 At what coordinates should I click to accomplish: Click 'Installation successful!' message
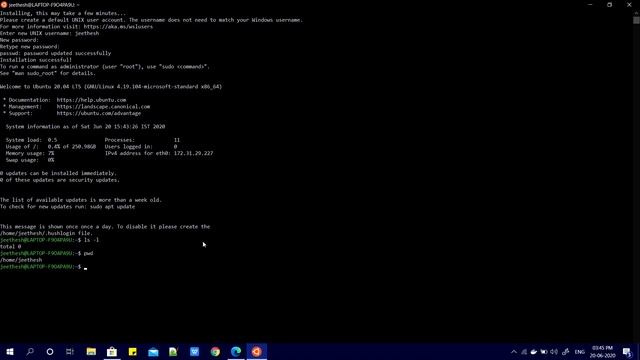pyautogui.click(x=36, y=60)
